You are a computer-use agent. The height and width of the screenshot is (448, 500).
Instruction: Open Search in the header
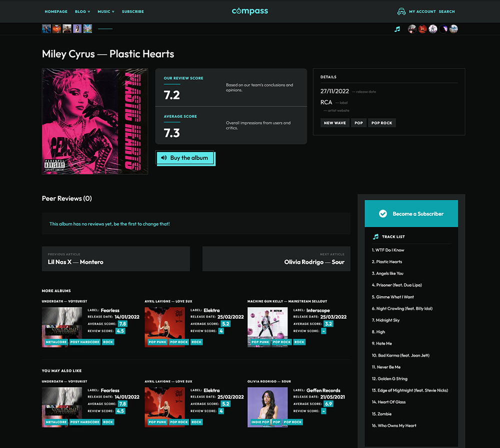(446, 11)
